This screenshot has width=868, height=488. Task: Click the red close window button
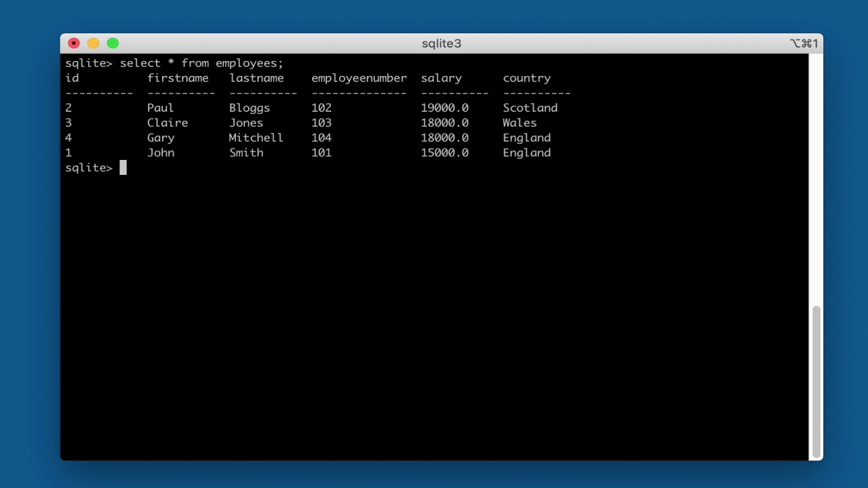pos(74,43)
